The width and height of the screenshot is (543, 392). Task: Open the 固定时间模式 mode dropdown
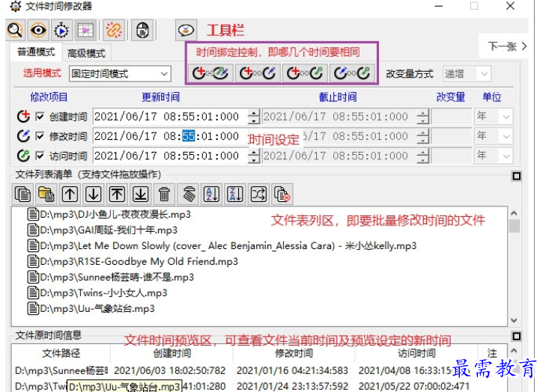pos(120,74)
